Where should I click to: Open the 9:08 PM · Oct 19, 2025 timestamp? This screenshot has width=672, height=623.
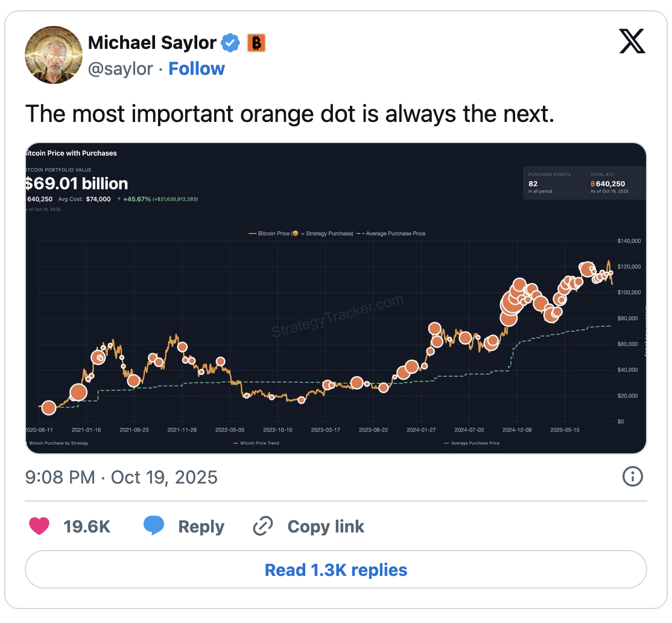(121, 478)
